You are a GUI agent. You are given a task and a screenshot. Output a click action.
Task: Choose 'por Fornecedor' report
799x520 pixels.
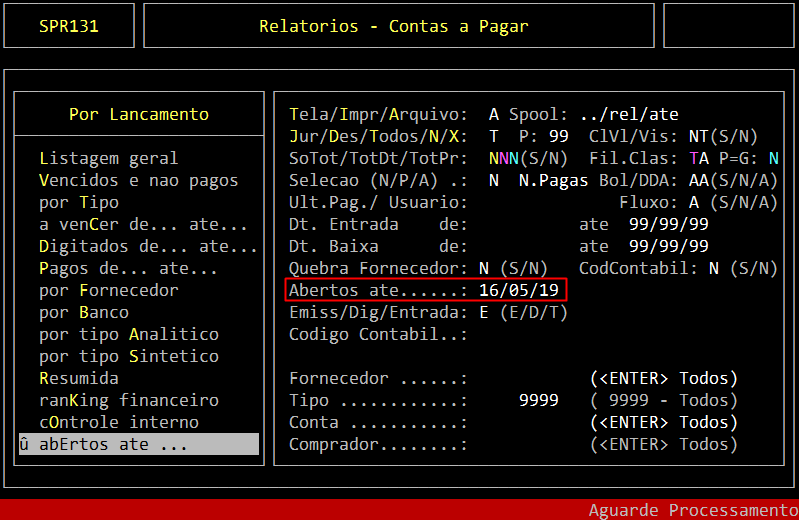coord(108,290)
